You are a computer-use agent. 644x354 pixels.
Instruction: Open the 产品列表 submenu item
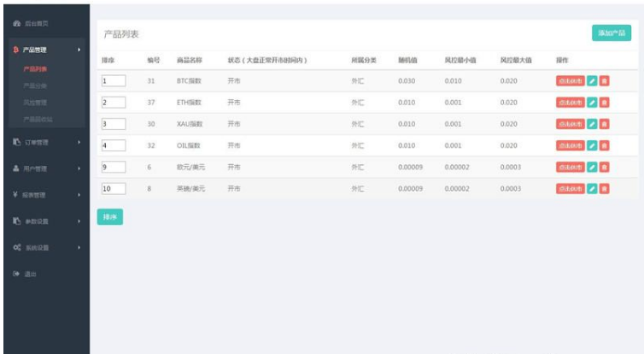click(x=35, y=69)
